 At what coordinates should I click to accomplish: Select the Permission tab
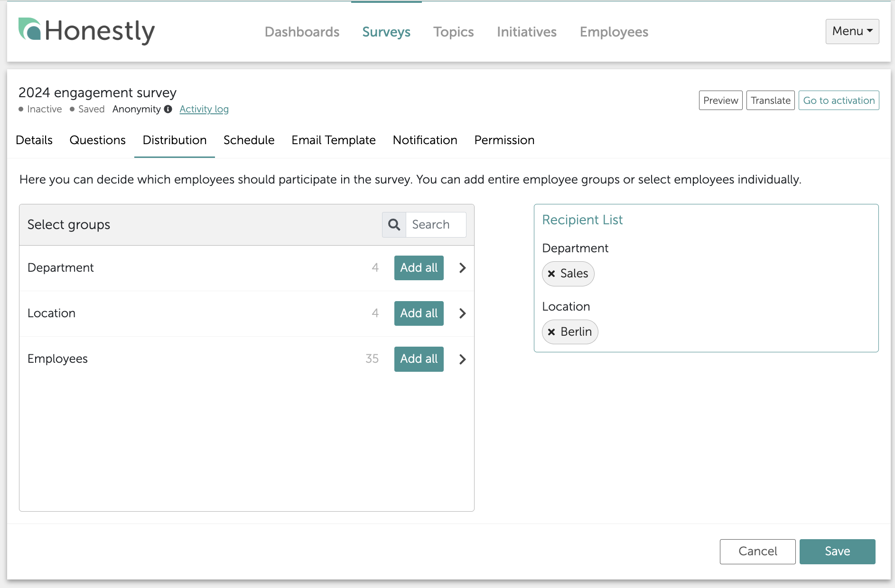coord(504,140)
